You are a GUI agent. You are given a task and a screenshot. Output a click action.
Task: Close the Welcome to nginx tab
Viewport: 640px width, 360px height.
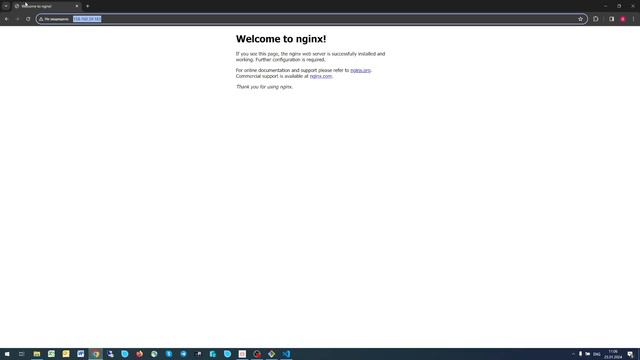(x=77, y=6)
